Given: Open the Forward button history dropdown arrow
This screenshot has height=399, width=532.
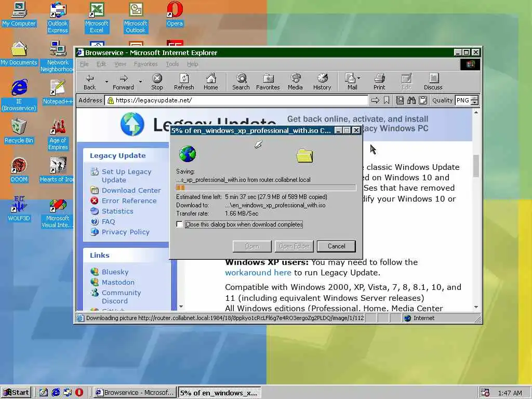Looking at the screenshot, I should pyautogui.click(x=140, y=82).
